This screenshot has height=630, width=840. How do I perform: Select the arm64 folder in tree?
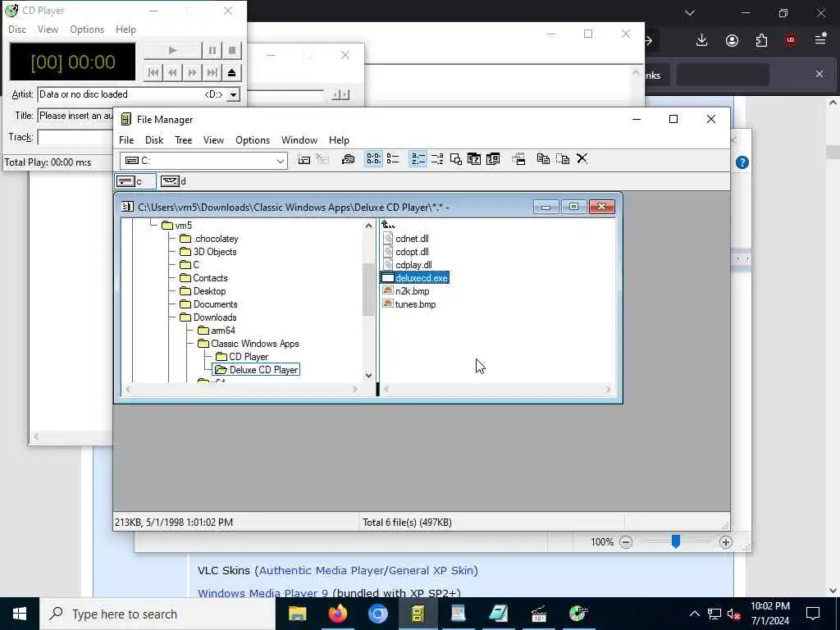pyautogui.click(x=217, y=331)
